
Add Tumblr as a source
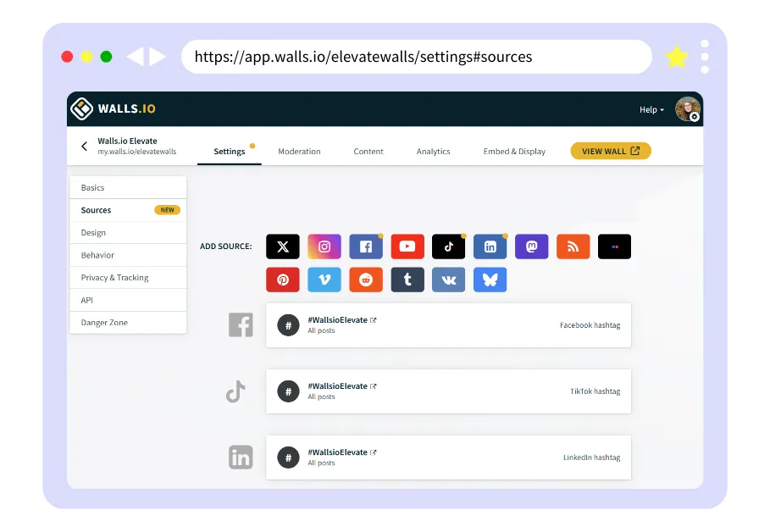pyautogui.click(x=407, y=280)
